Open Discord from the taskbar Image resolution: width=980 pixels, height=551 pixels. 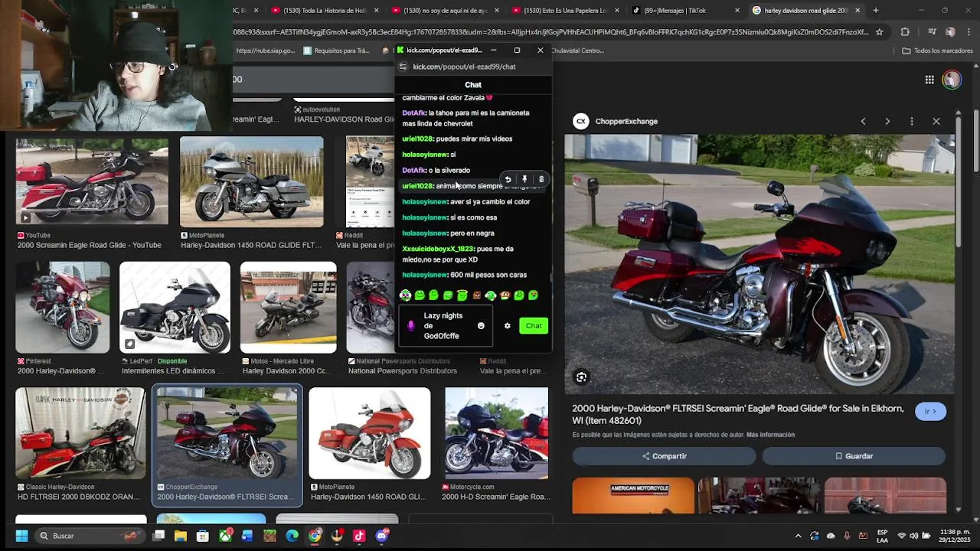pyautogui.click(x=382, y=536)
